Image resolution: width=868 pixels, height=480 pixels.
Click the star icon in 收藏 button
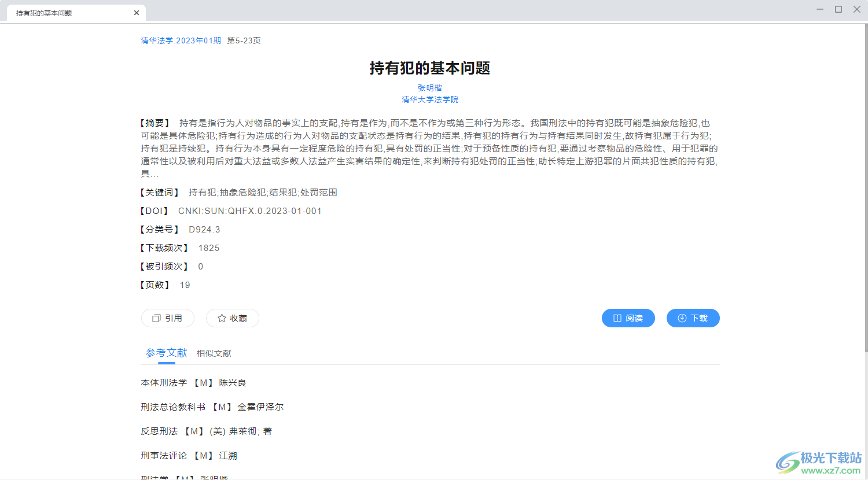click(222, 317)
